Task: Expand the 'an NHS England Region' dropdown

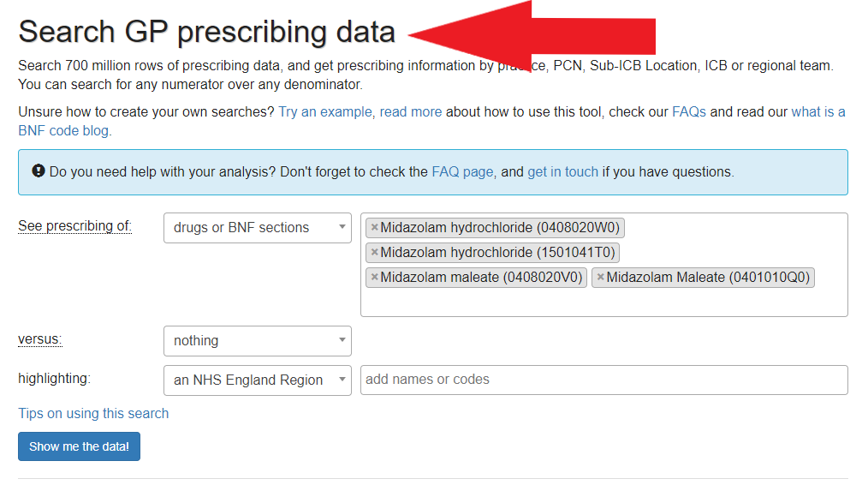Action: 257,380
